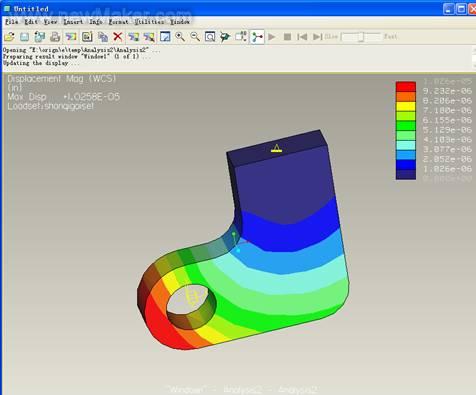
Task: Click the play animation button
Action: point(272,37)
